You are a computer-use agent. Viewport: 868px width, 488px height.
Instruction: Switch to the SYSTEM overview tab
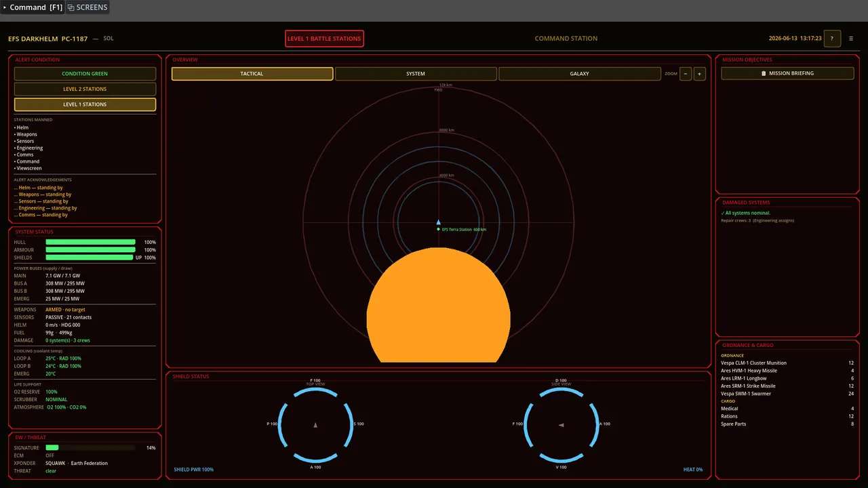pyautogui.click(x=416, y=74)
